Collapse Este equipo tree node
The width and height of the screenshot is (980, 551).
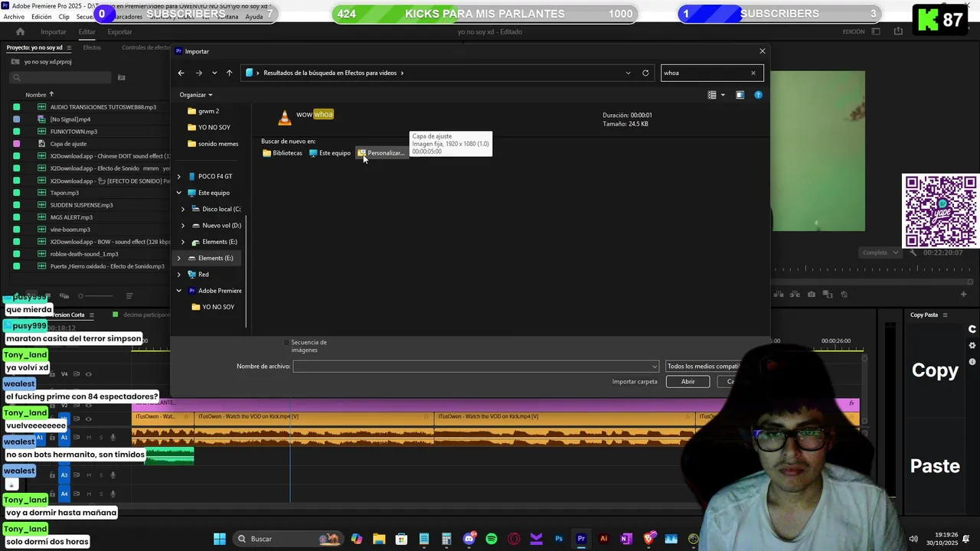pyautogui.click(x=178, y=193)
